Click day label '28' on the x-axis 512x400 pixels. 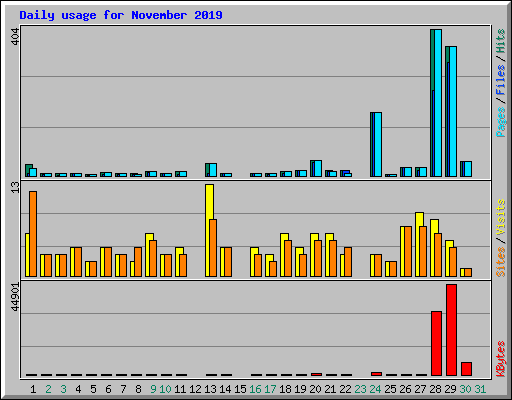click(x=435, y=389)
